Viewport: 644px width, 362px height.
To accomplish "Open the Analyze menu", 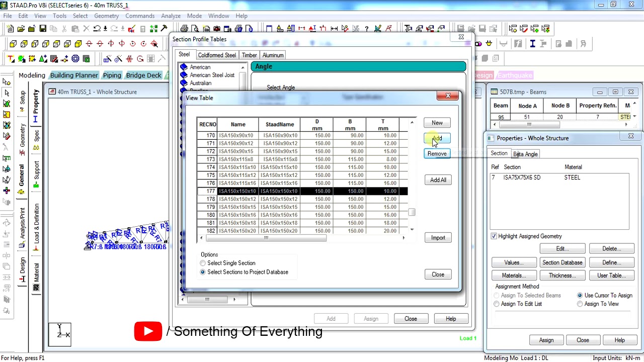I will [171, 16].
